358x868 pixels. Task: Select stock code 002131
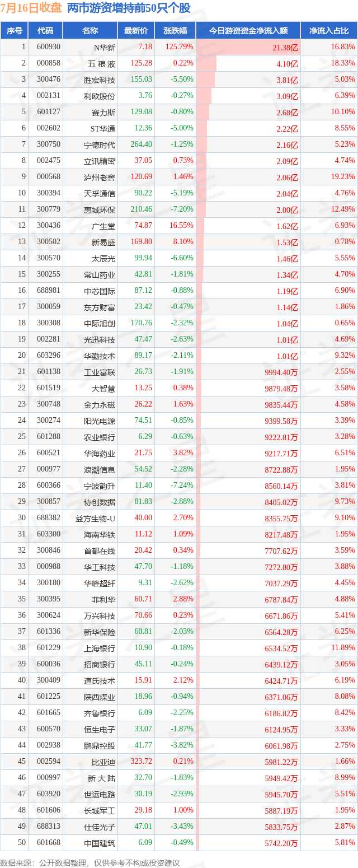click(x=49, y=96)
